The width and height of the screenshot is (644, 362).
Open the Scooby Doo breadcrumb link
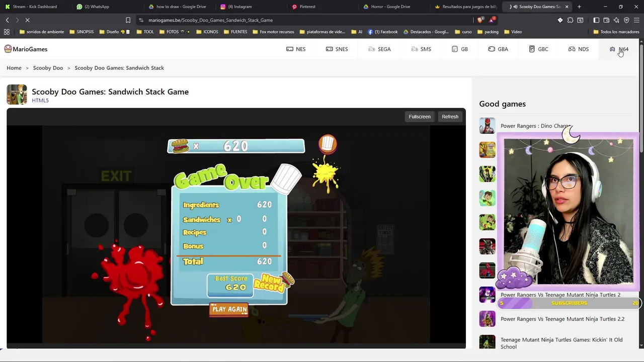point(48,68)
